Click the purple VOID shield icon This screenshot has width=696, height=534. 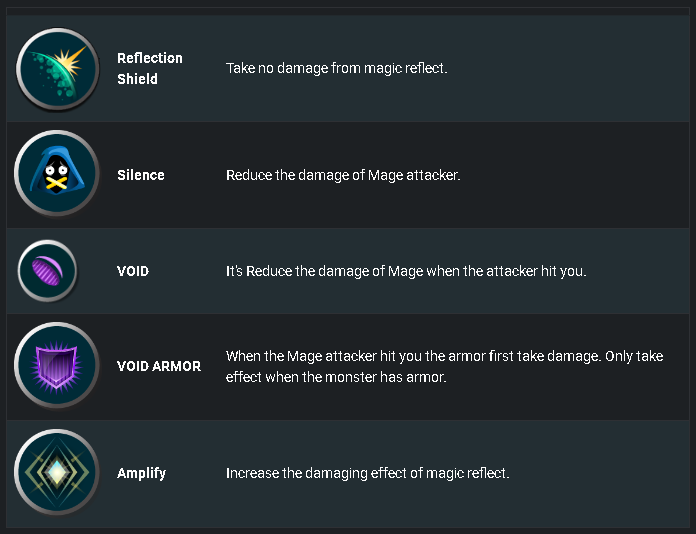coord(47,270)
